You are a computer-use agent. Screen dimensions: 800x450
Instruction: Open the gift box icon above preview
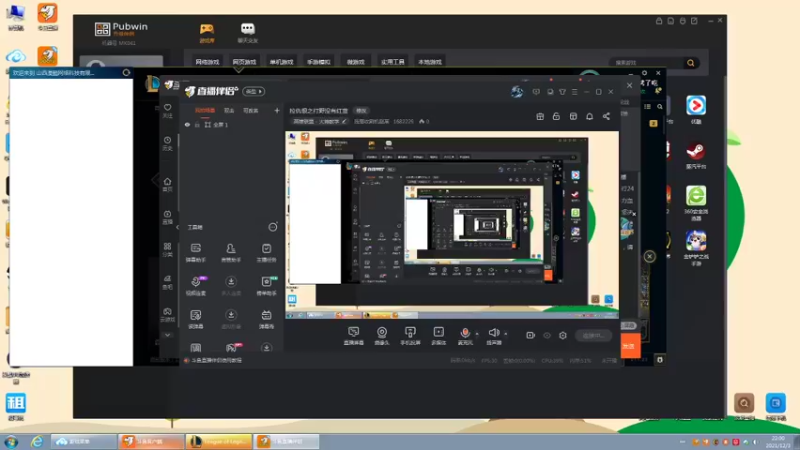point(540,116)
